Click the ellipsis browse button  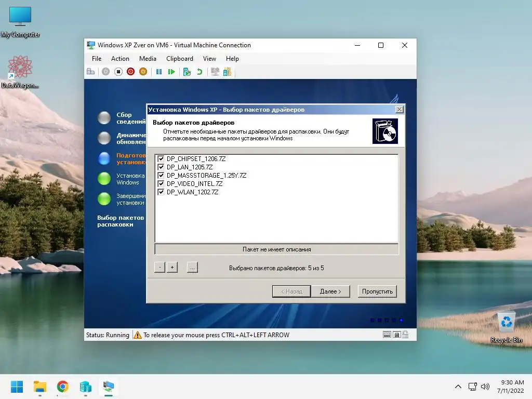click(192, 268)
